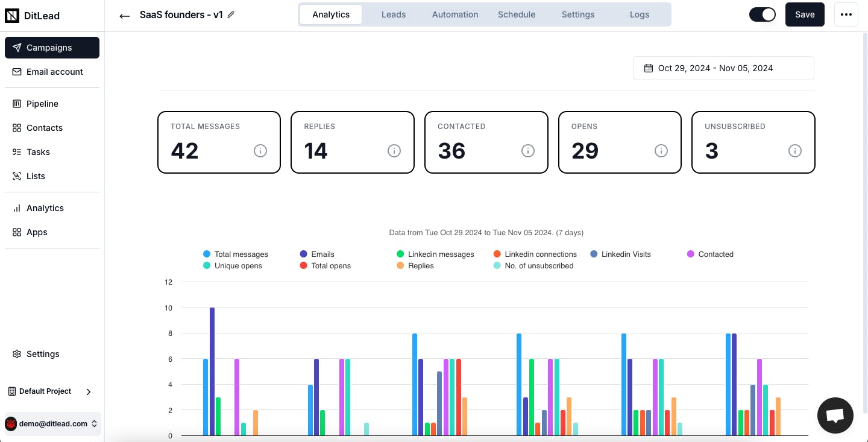Switch to the Leads tab
The width and height of the screenshot is (868, 442).
click(x=393, y=14)
